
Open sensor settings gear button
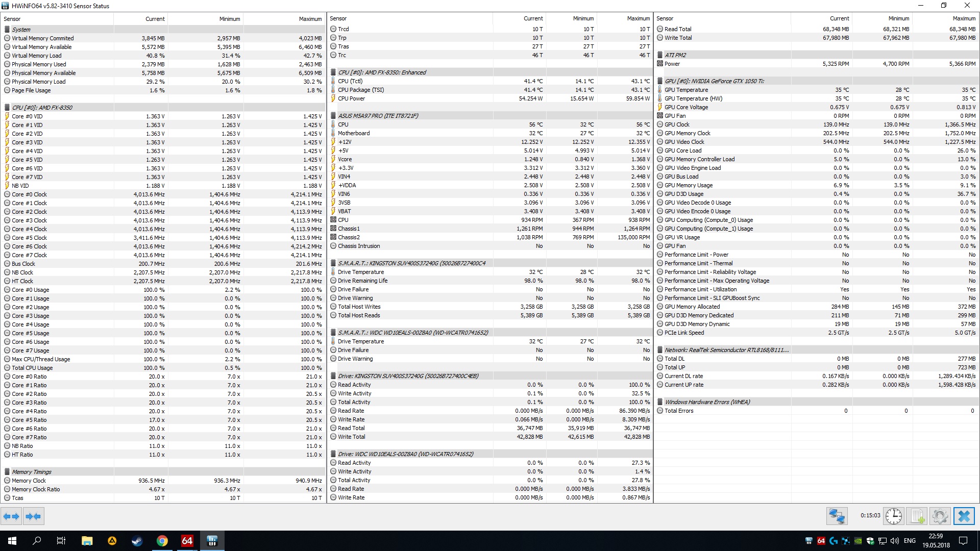(x=940, y=516)
